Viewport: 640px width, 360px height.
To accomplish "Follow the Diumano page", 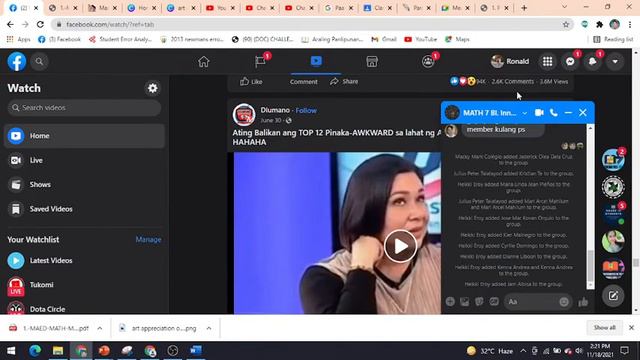I will [306, 111].
